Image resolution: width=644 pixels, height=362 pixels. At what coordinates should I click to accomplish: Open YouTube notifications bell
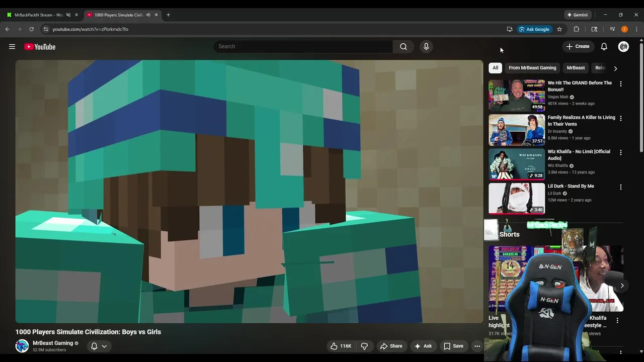pos(604,47)
